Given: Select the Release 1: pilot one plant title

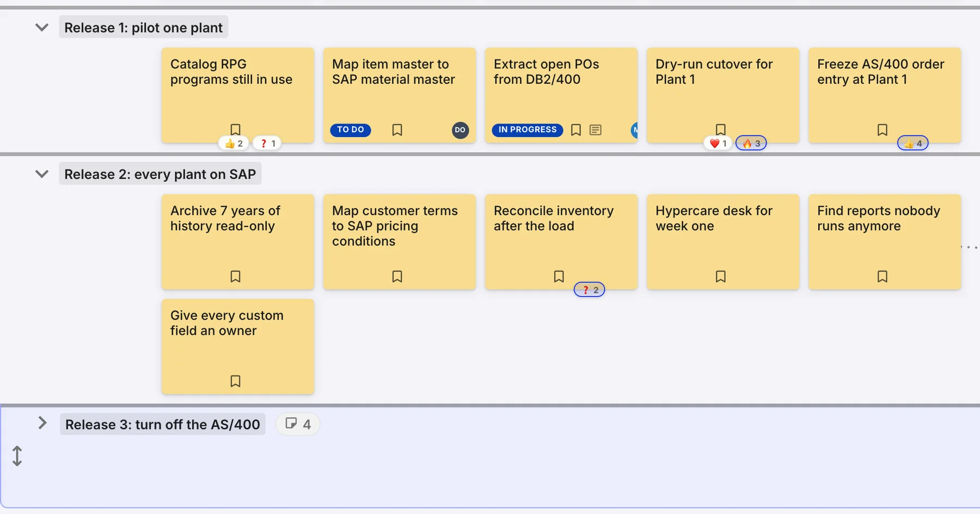Looking at the screenshot, I should (143, 27).
